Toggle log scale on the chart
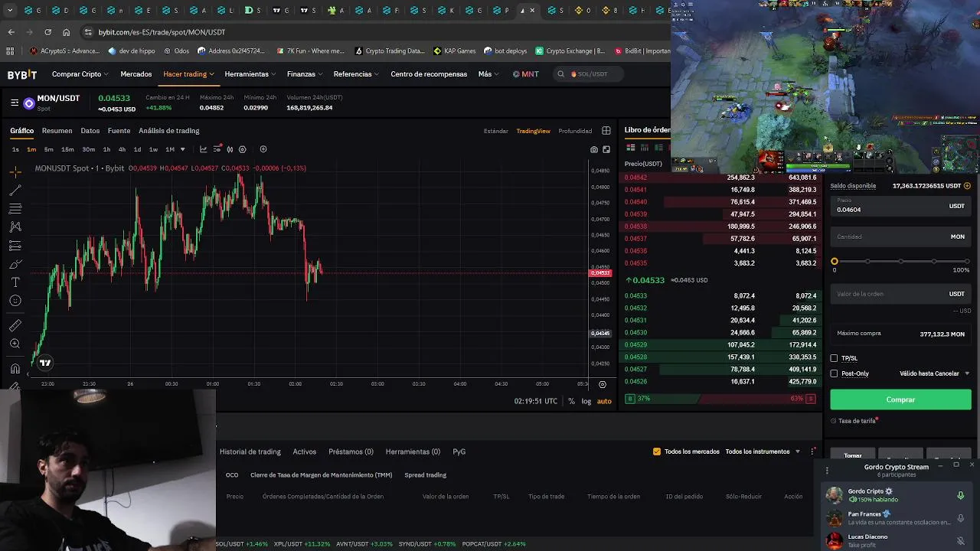Viewport: 980px width, 551px height. click(x=586, y=401)
